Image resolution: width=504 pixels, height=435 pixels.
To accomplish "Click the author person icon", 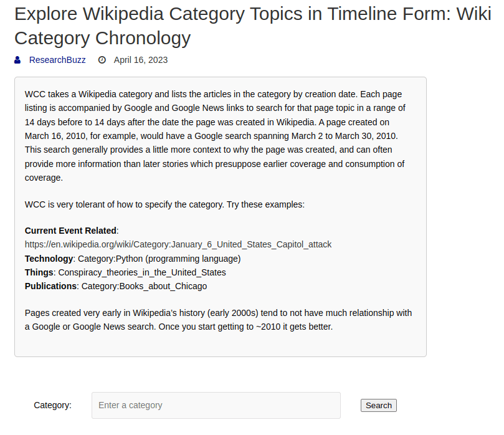I will pyautogui.click(x=17, y=60).
